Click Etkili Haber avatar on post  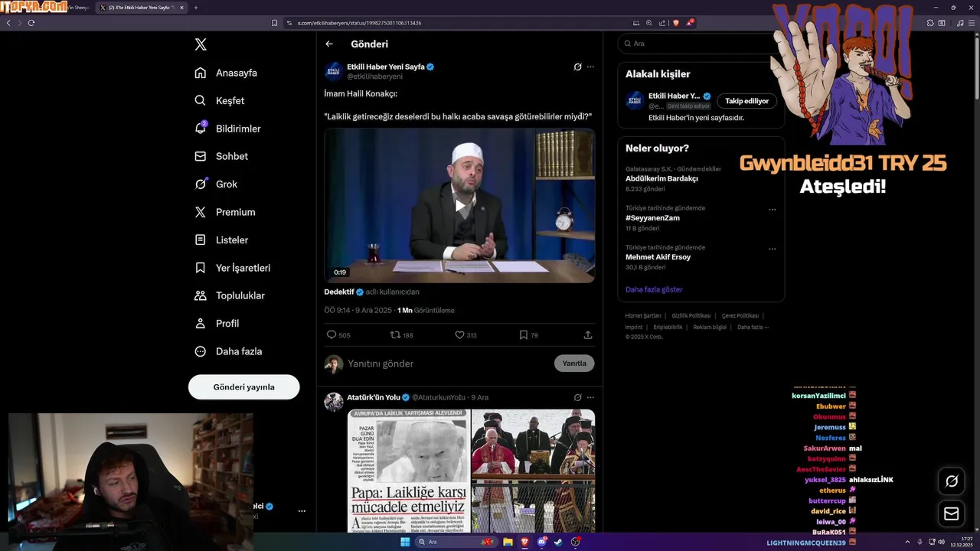(x=334, y=71)
